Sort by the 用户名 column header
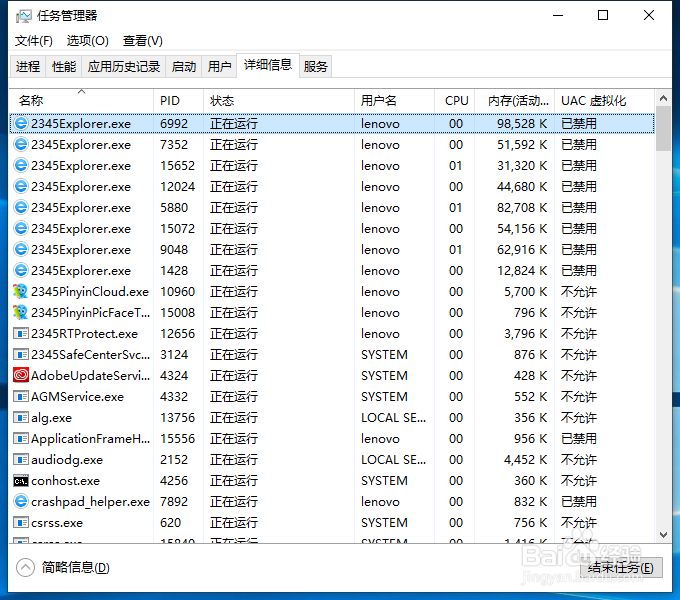Image resolution: width=680 pixels, height=600 pixels. click(394, 101)
